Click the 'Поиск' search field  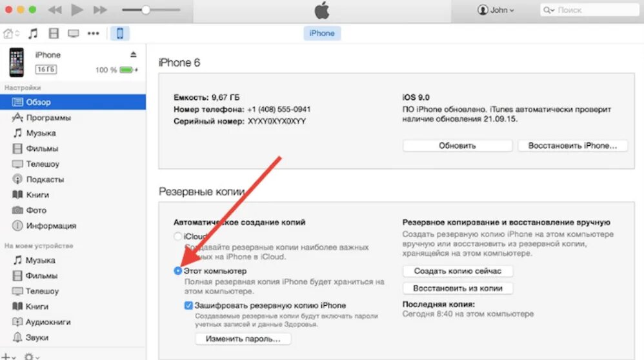coord(590,10)
